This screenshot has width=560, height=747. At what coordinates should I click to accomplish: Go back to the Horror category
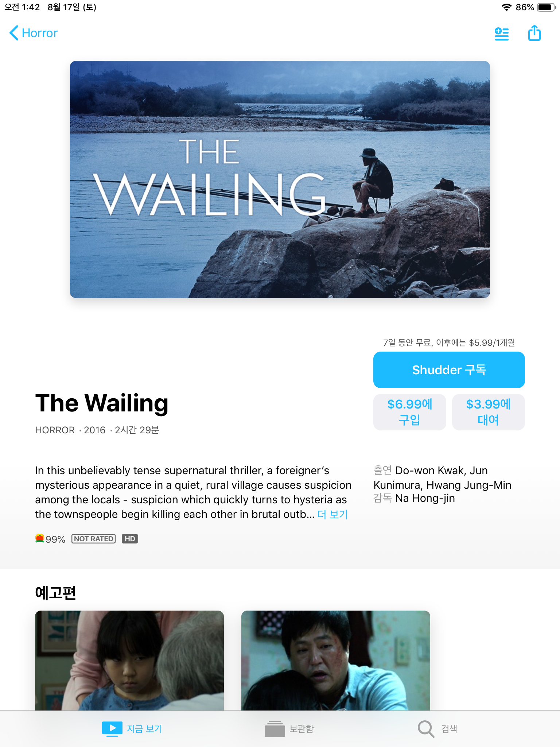[40, 33]
